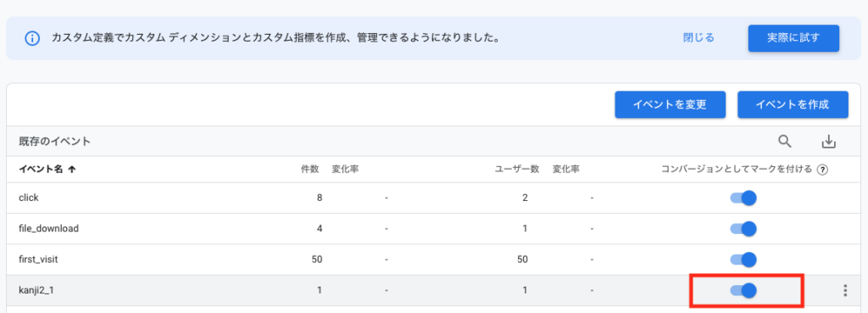Toggle conversion switch for click event

click(743, 198)
